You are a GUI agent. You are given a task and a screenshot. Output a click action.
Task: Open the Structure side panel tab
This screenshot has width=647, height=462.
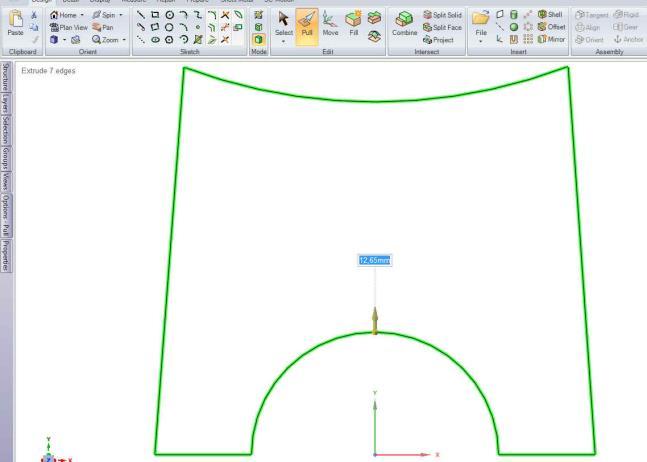[x=5, y=77]
